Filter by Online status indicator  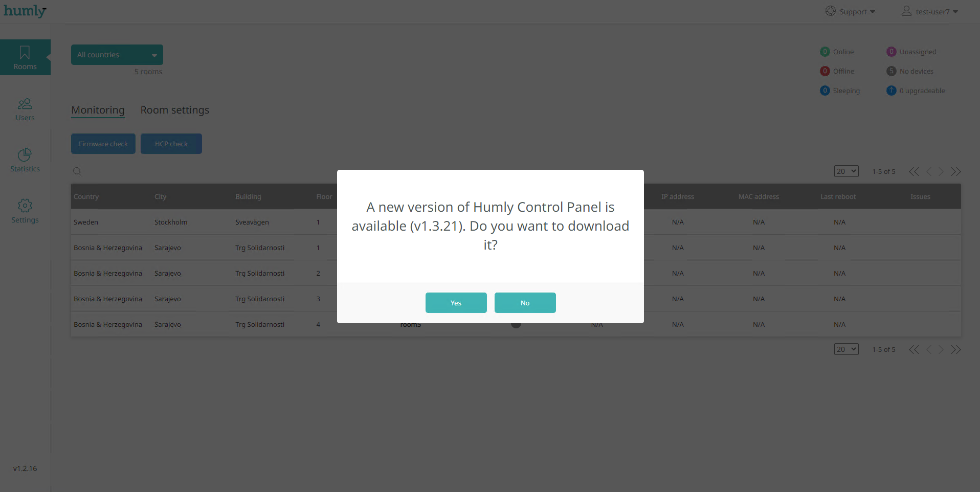[837, 52]
